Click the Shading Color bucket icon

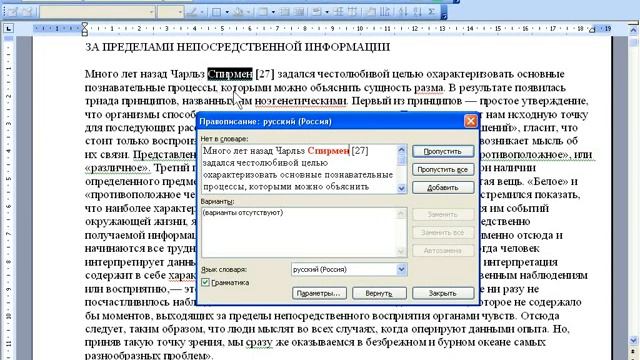pos(238,12)
